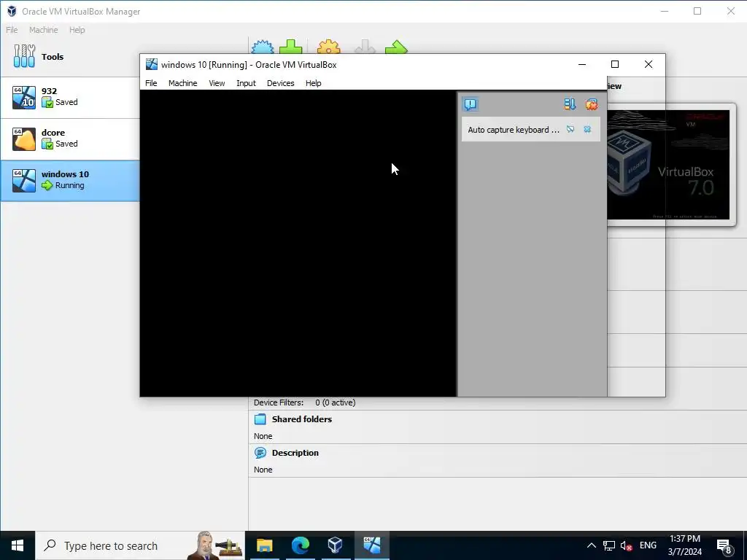Click inside the black VM display

tap(298, 243)
